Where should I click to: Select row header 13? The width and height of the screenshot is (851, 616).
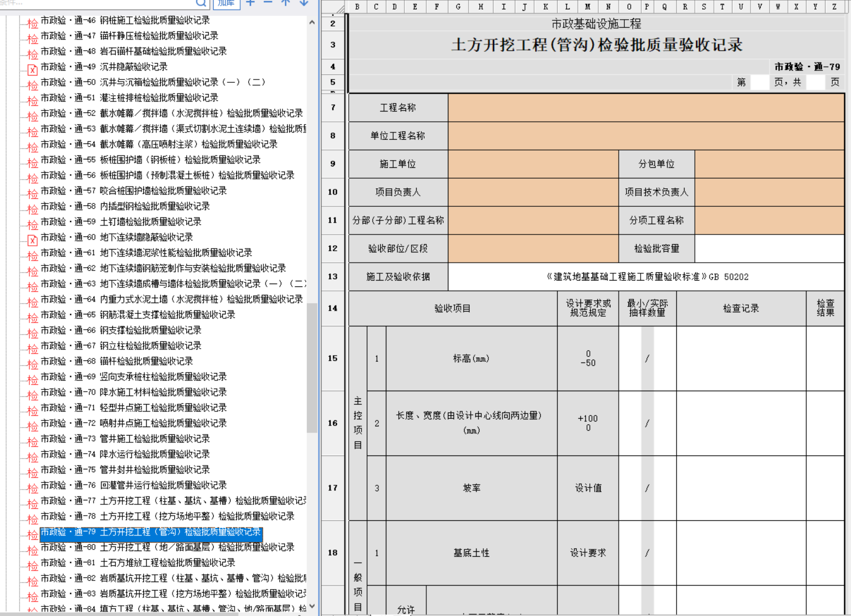[333, 277]
